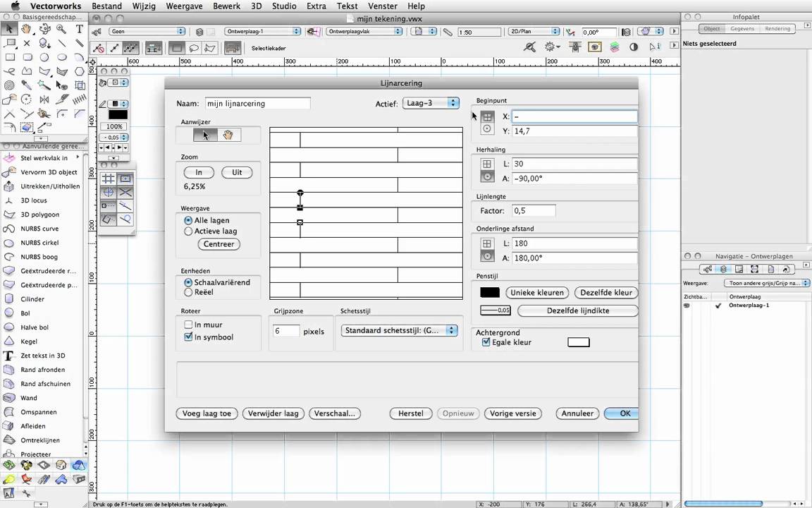
Task: Open the Geen class dropdown
Action: pos(147,32)
